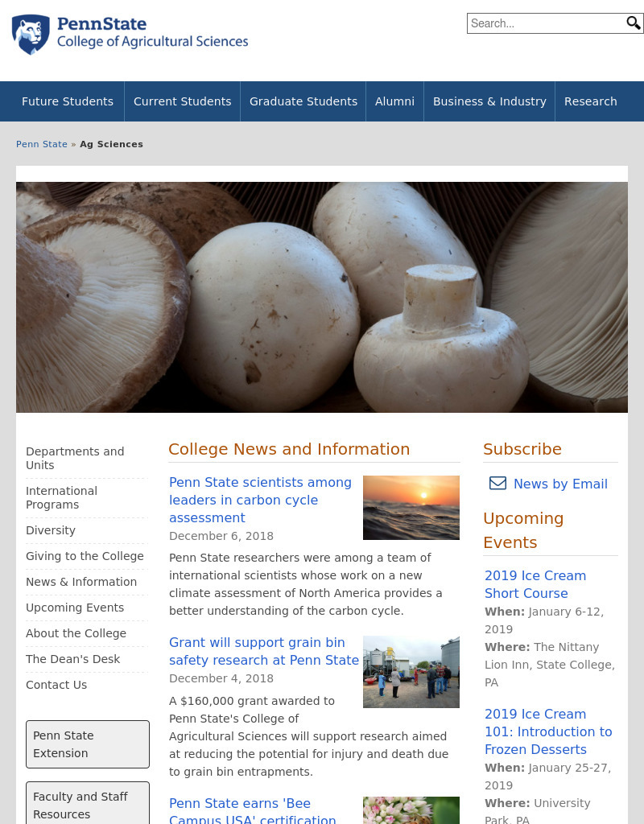
Task: Click into the Search text field
Action: [546, 23]
